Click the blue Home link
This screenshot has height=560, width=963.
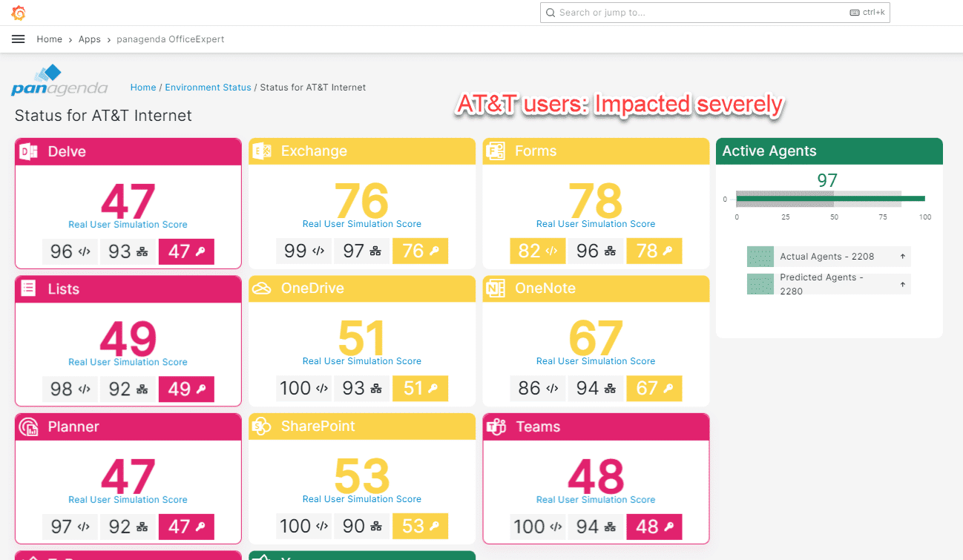(143, 88)
